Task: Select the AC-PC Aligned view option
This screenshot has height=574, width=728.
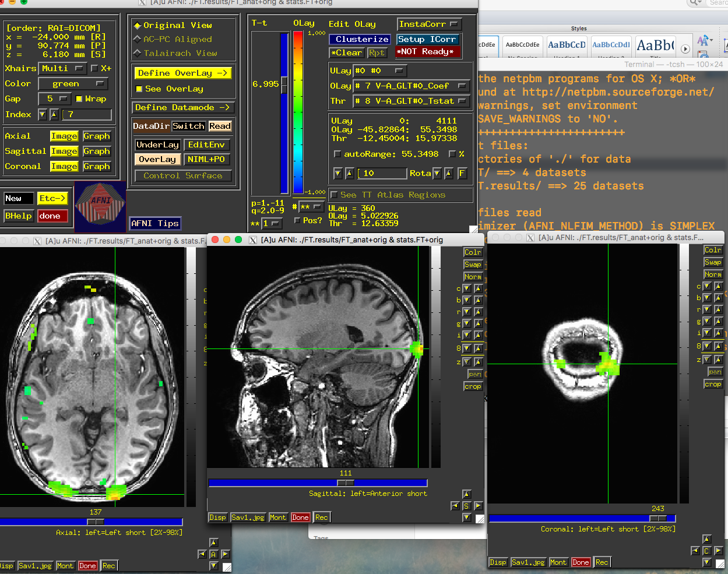Action: (x=173, y=39)
